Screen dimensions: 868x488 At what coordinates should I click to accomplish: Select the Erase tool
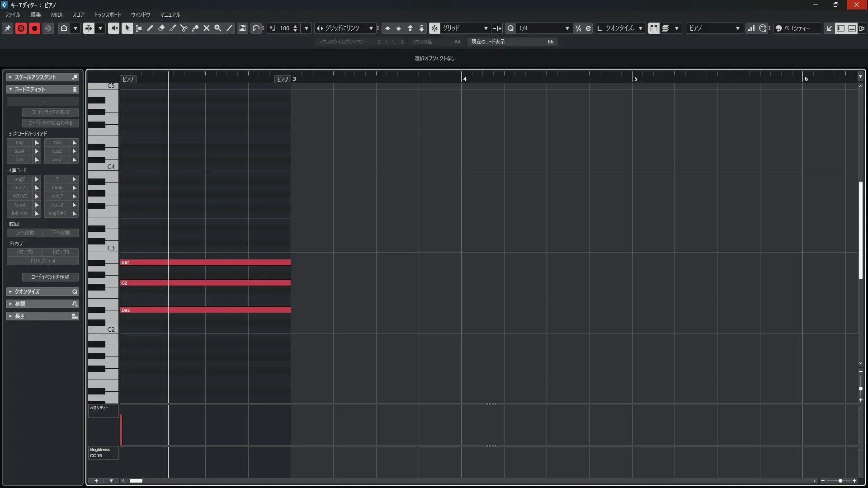coord(161,28)
